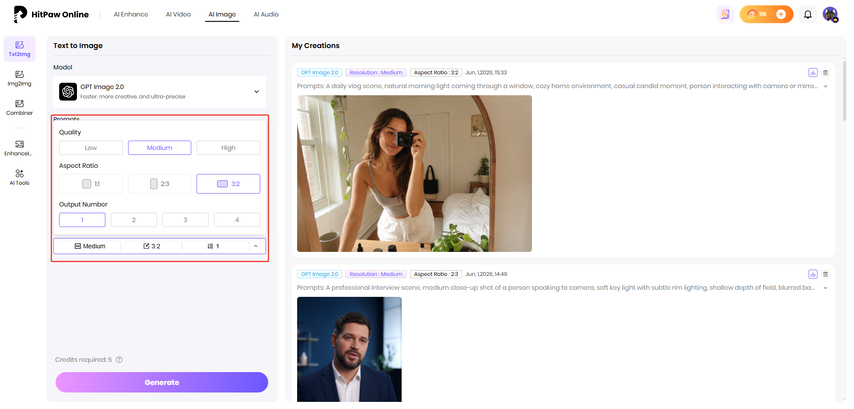Click Resolution: Medium tag on vlog creation

coord(376,72)
